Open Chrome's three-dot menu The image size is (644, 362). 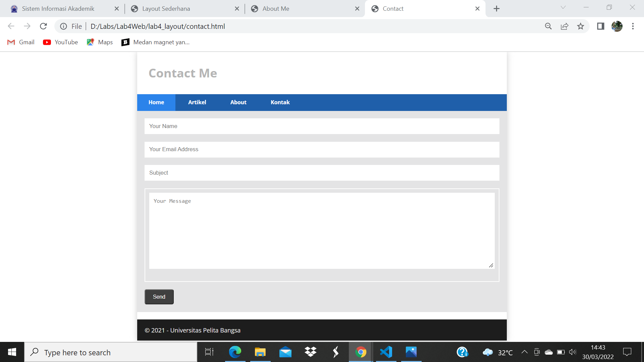coord(633,26)
